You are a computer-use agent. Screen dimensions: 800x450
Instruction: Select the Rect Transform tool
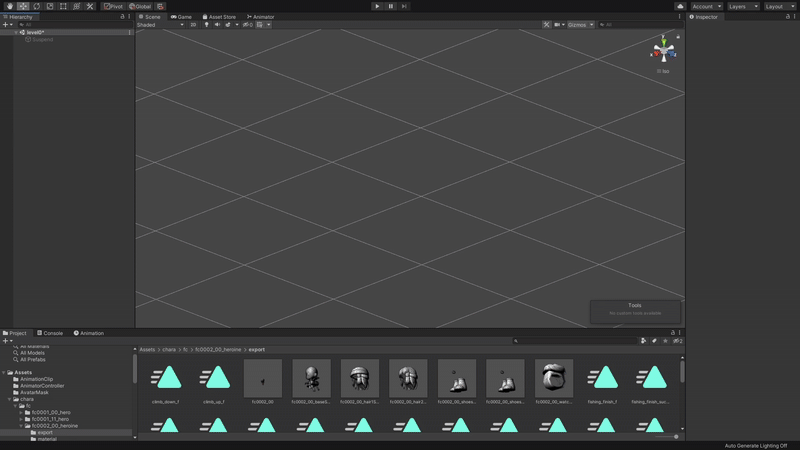pos(63,6)
